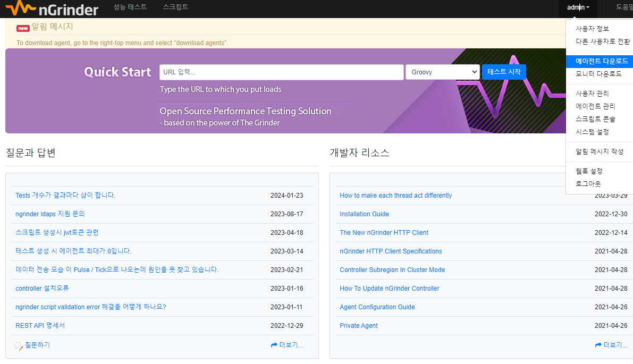Click the date 2024-01-23
Image resolution: width=633 pixels, height=364 pixels.
click(x=286, y=196)
